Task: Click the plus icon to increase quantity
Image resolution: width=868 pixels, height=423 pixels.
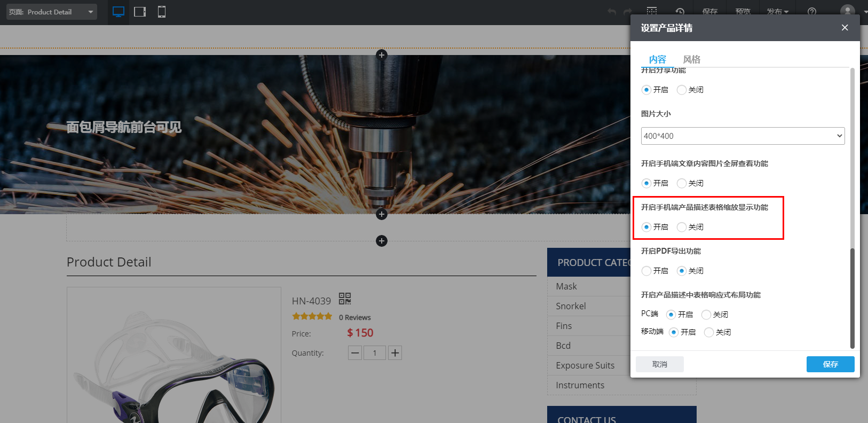Action: point(395,353)
